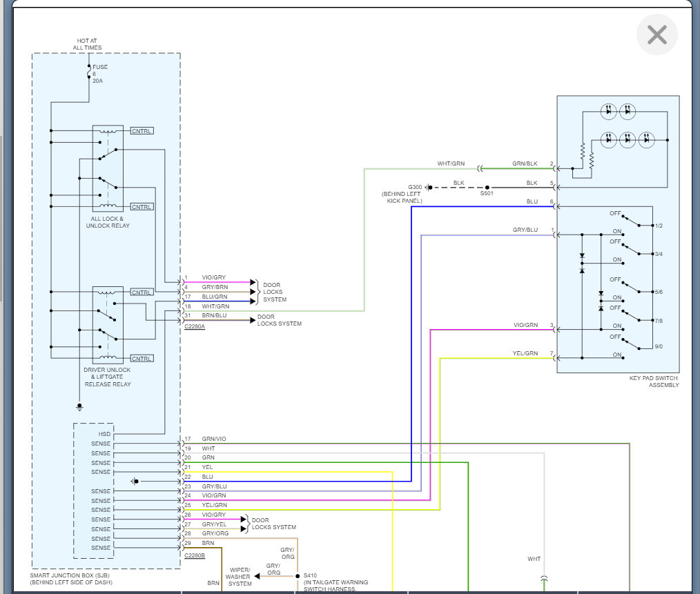
Task: Select the GRN/VIO wire label
Action: pyautogui.click(x=214, y=439)
